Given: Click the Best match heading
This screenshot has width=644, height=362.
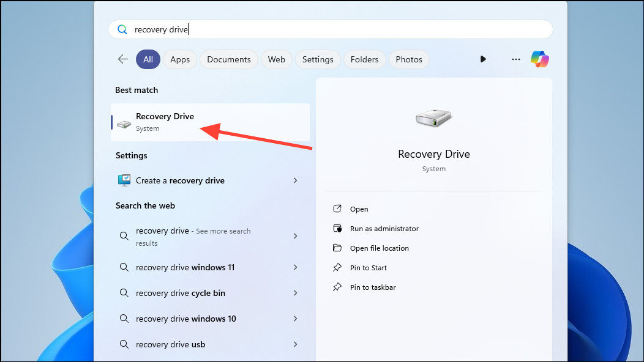Looking at the screenshot, I should 137,90.
